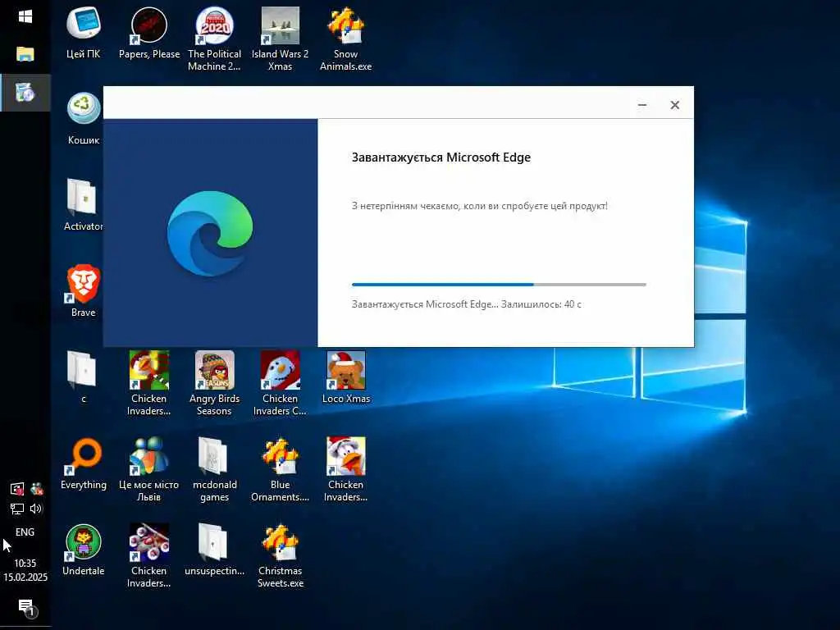Minimize the Edge installer window
This screenshot has width=840, height=630.
(x=642, y=104)
